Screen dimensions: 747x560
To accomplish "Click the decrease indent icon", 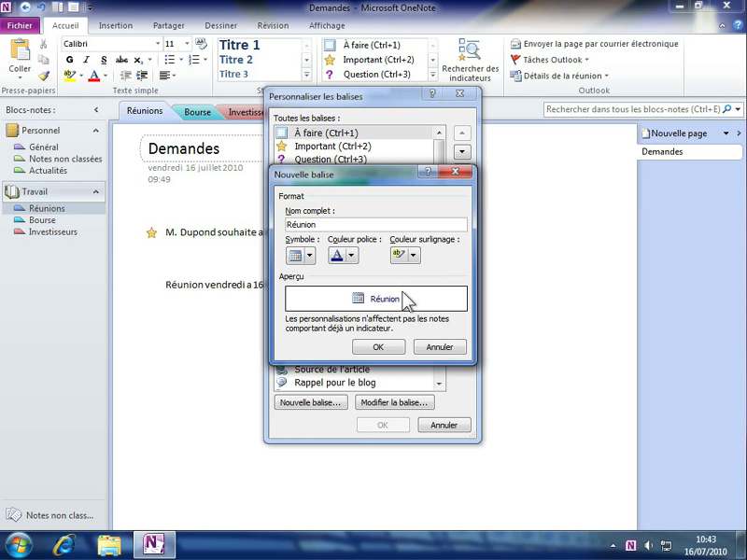I will coord(125,76).
